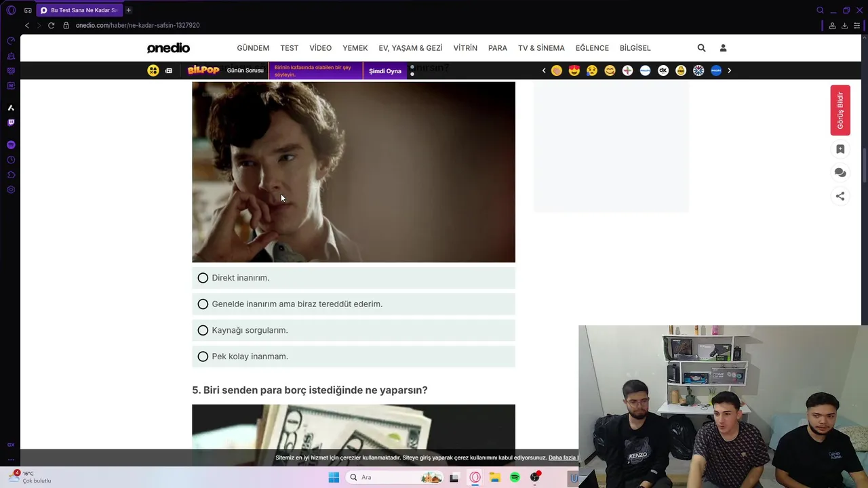Show previous items in emoji carousel
The height and width of the screenshot is (488, 868).
[x=544, y=70]
